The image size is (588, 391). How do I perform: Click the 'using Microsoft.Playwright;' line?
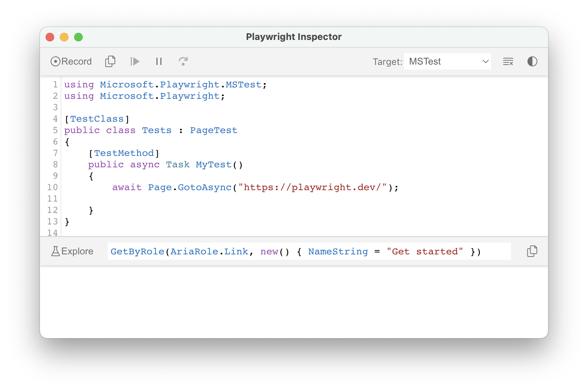point(144,96)
